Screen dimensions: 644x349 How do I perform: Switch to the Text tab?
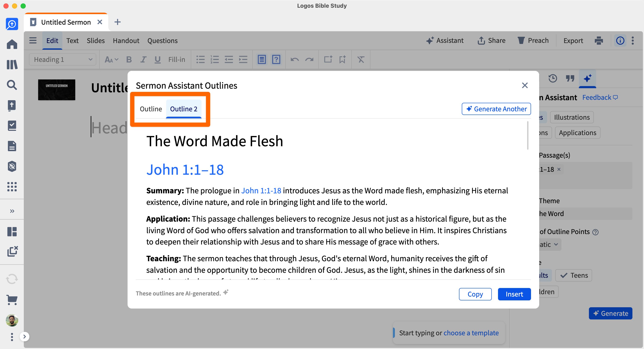(72, 40)
